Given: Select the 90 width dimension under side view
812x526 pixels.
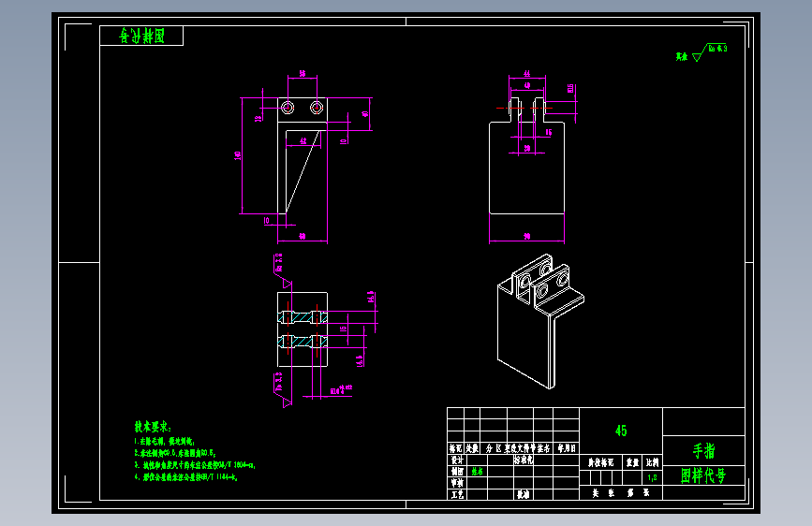Looking at the screenshot, I should pos(526,236).
